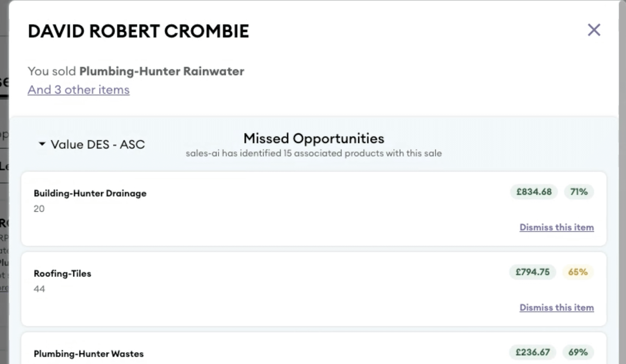The width and height of the screenshot is (626, 364).
Task: Click the 15 associated products subtitle text
Action: point(314,153)
